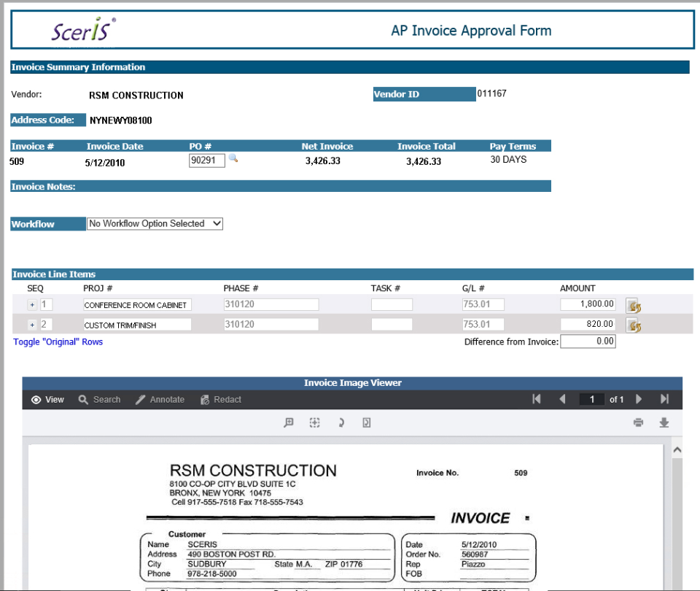Image resolution: width=700 pixels, height=591 pixels.
Task: Click Order No. 560987 in invoice image
Action: click(x=475, y=555)
